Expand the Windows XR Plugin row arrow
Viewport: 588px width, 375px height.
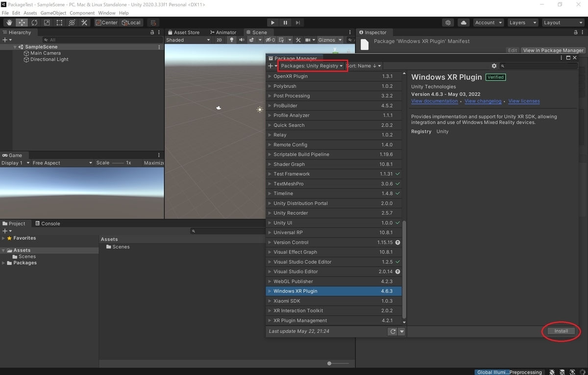coord(269,291)
